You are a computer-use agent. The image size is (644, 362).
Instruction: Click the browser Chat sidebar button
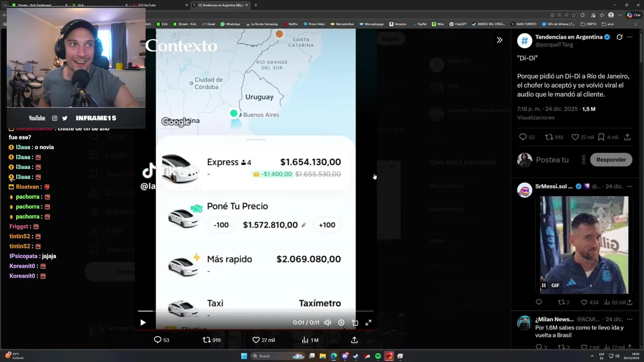click(633, 15)
